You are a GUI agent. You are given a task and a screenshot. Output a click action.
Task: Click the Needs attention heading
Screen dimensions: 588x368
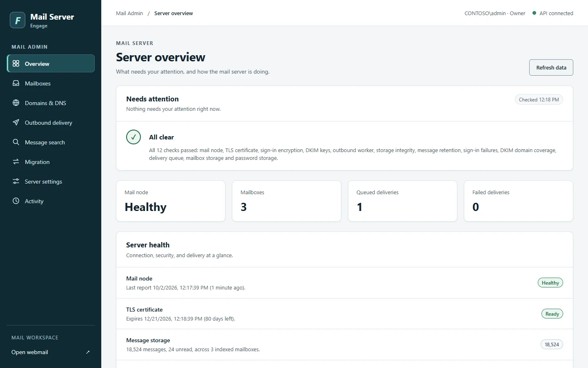click(x=152, y=99)
